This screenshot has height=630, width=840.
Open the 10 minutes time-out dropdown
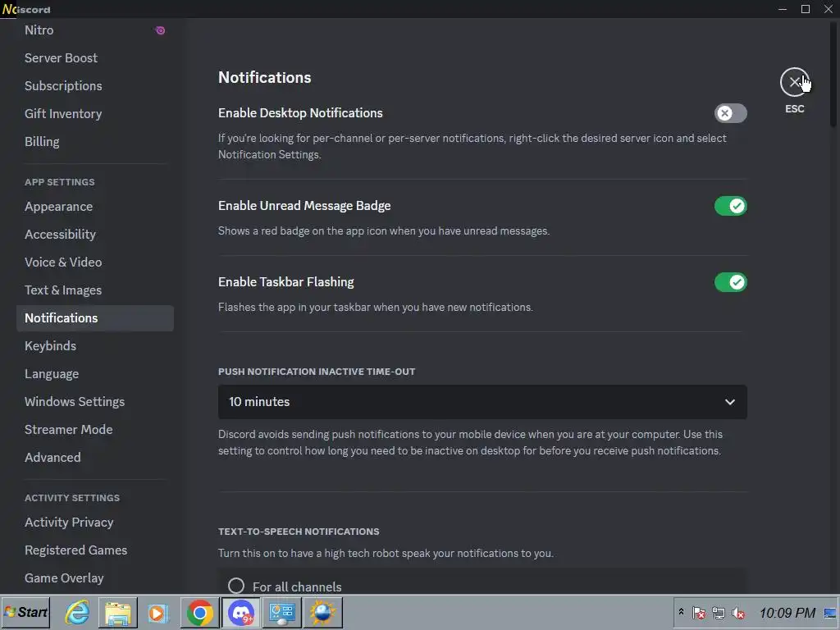coord(482,402)
